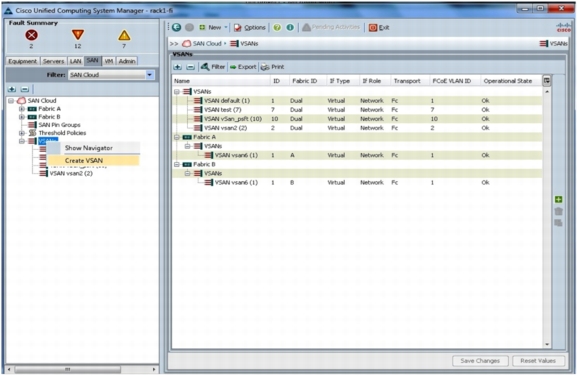
Task: Click the green add icon on right side
Action: (x=558, y=200)
